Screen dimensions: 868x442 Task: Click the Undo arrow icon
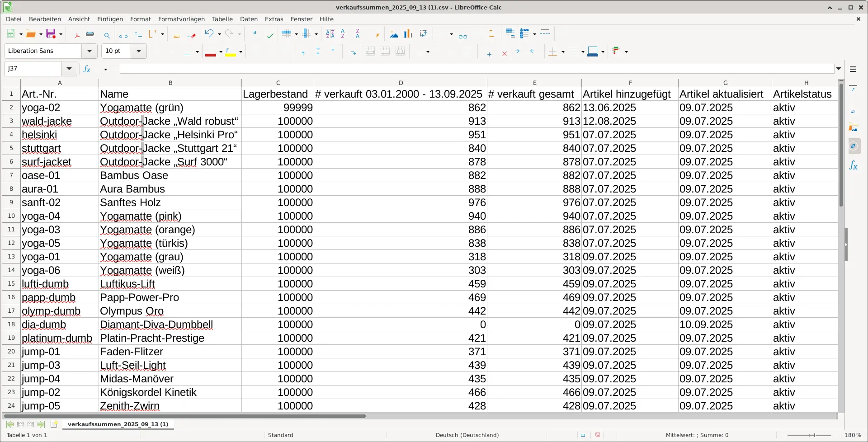209,34
